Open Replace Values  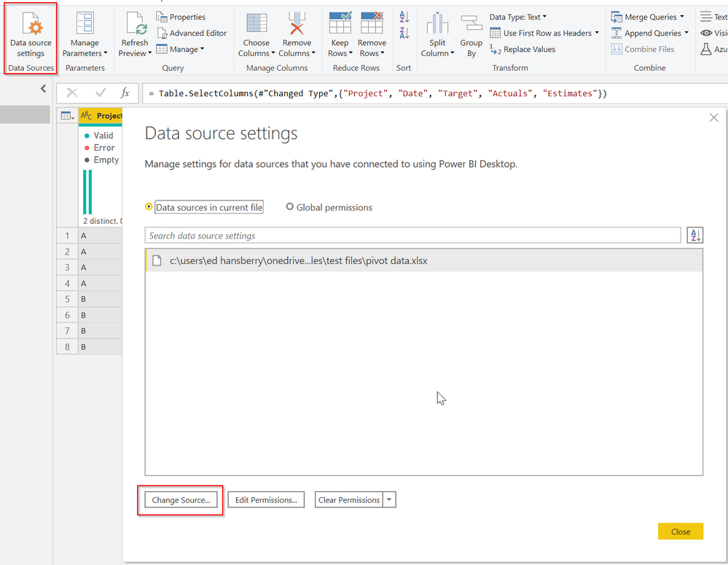[x=522, y=50]
